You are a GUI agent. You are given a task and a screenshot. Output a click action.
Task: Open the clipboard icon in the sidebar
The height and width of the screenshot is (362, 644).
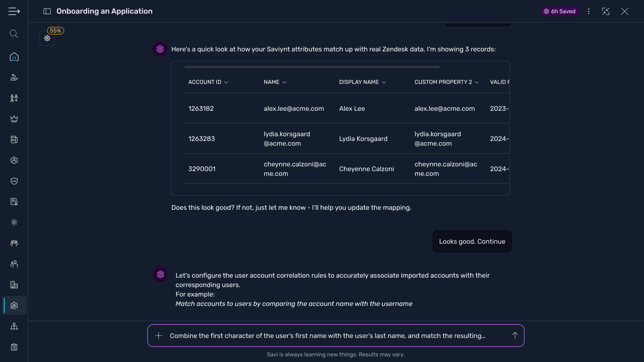coord(14,347)
